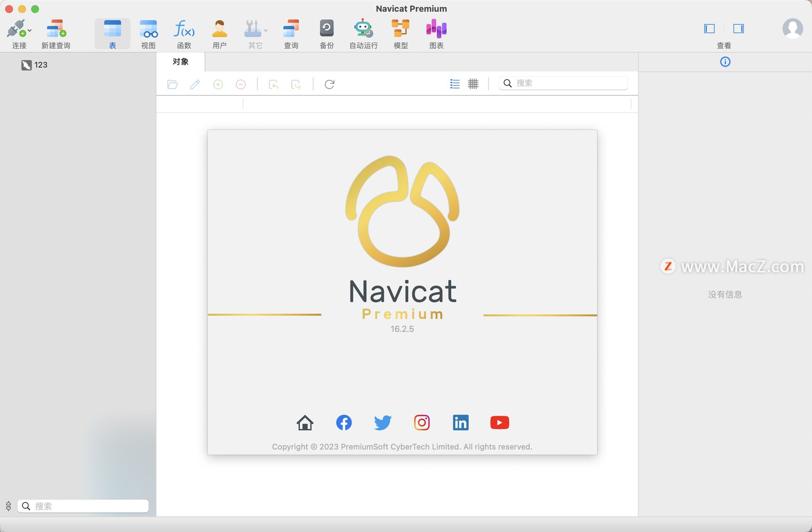
Task: Expand the Connection dropdown arrow
Action: click(30, 30)
